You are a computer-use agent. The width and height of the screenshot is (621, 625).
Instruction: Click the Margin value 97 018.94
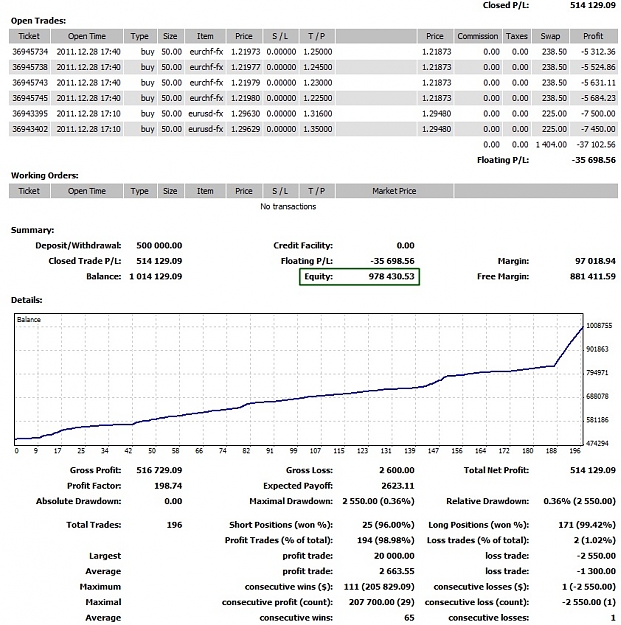coord(595,261)
